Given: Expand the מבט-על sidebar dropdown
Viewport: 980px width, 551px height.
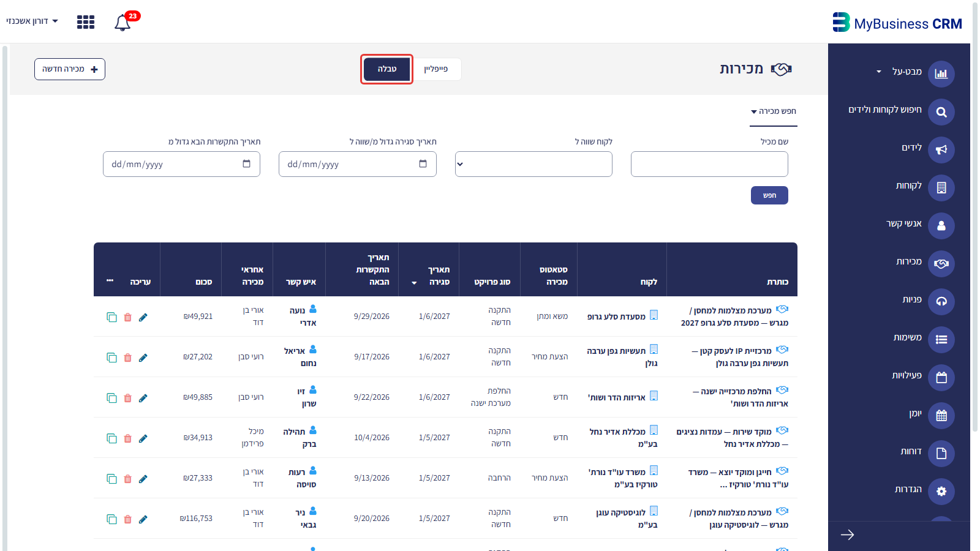Looking at the screenshot, I should click(879, 72).
